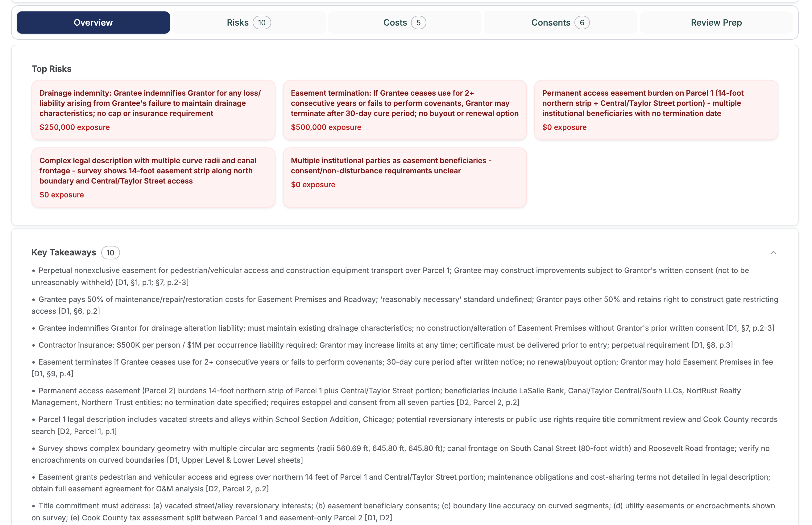Click the contractor insurance takeaway bullet
Image resolution: width=812 pixels, height=525 pixels.
point(382,345)
